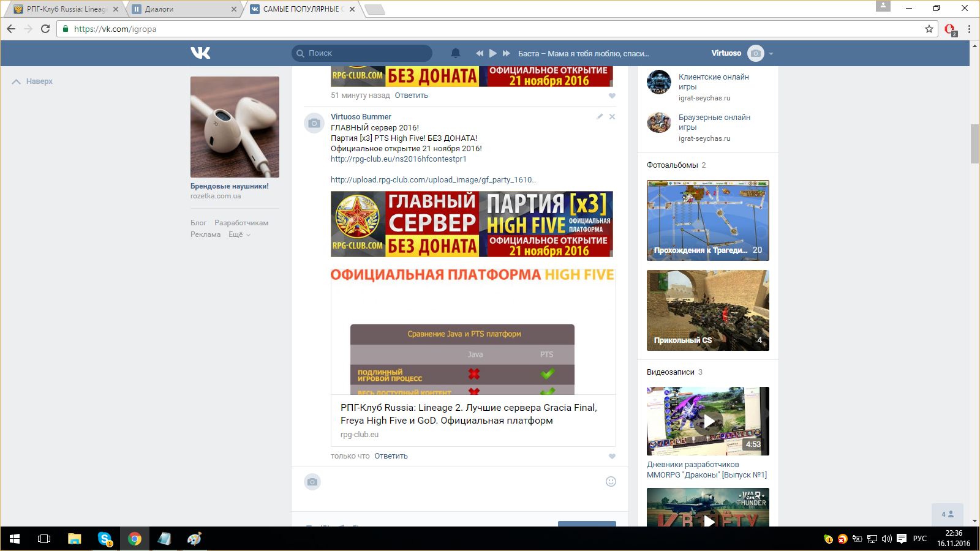Screen dimensions: 980x551
Task: Click the Браузерные онлайн игры avatar
Action: click(659, 122)
